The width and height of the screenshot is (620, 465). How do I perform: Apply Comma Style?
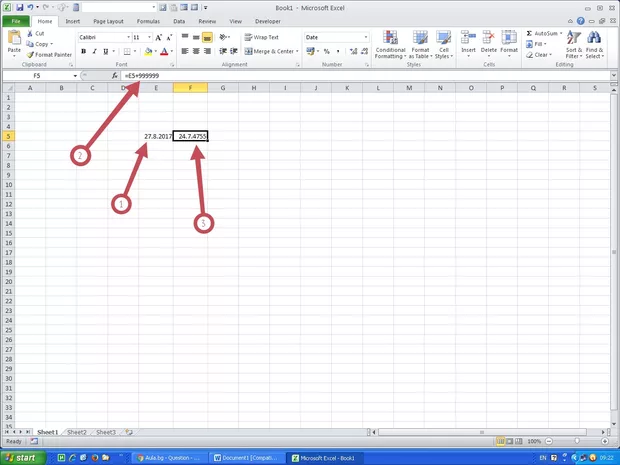[x=338, y=51]
